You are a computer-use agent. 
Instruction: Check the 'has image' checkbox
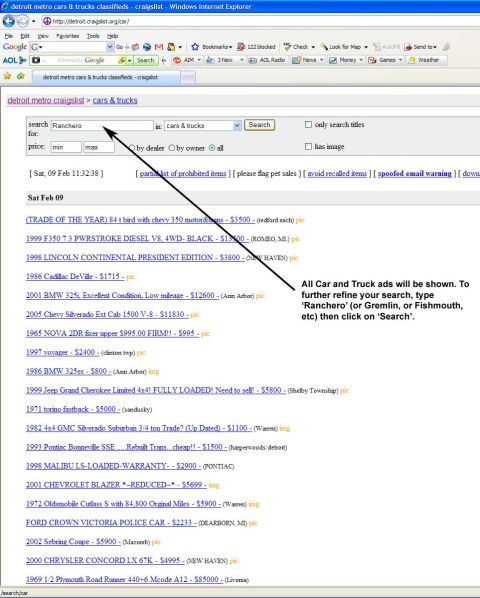click(308, 146)
